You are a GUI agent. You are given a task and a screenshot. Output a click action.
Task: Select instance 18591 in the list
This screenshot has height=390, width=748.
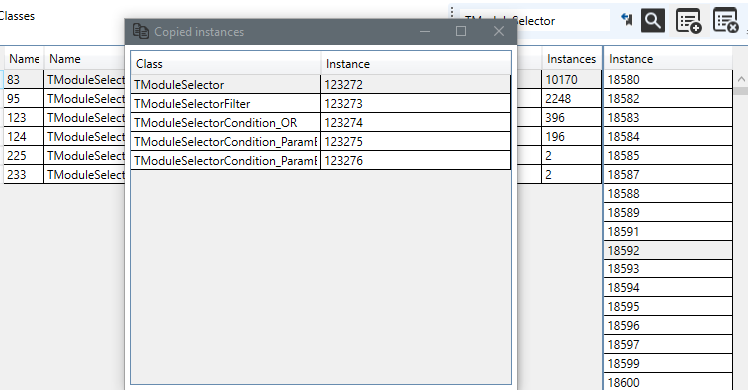(x=668, y=232)
